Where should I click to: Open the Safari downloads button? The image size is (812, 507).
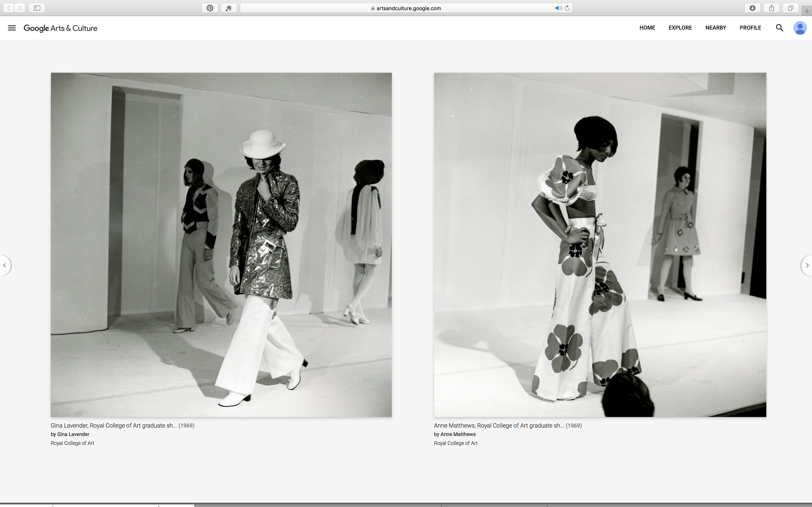coord(753,8)
